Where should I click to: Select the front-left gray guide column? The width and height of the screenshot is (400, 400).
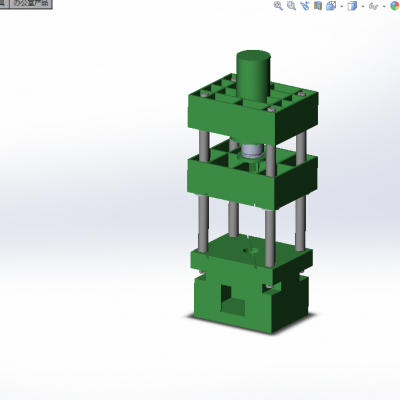204,223
